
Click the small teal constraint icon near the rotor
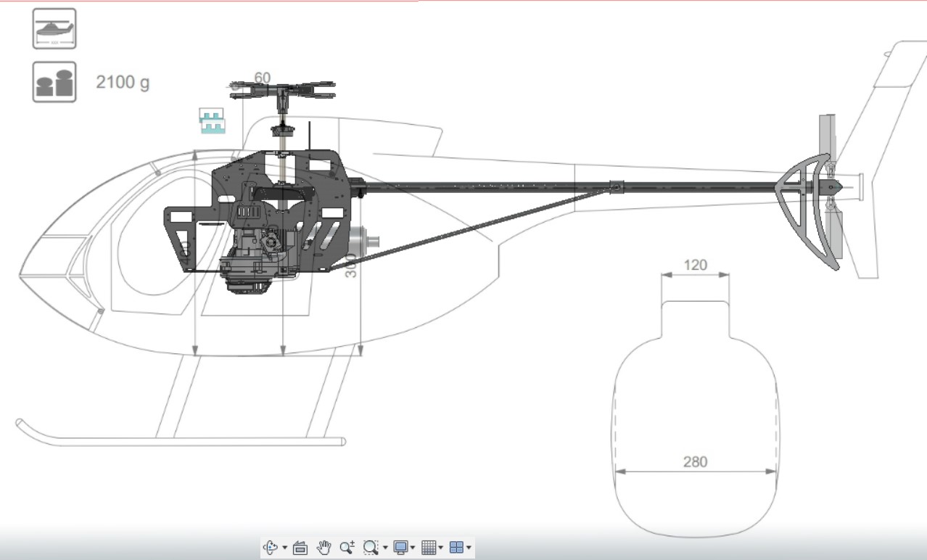point(211,121)
